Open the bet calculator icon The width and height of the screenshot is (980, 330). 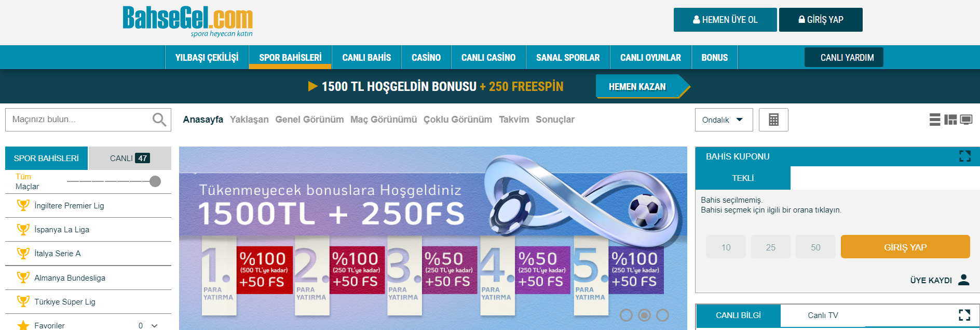773,120
